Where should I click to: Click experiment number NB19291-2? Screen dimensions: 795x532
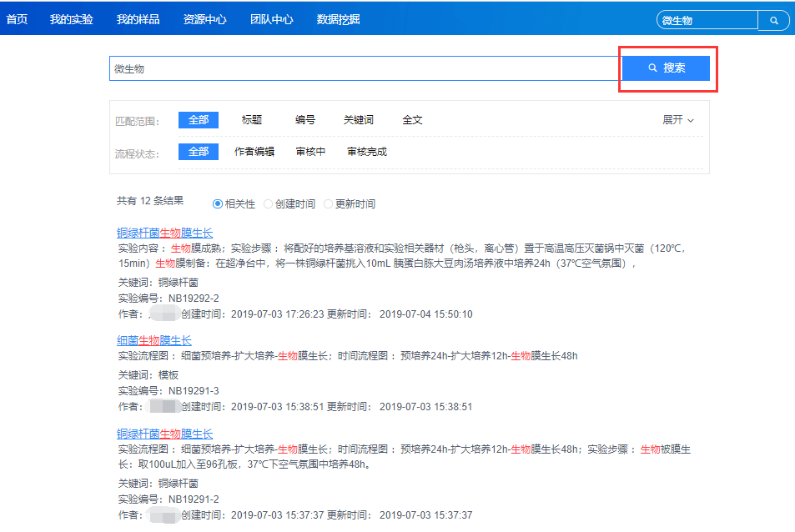point(194,499)
